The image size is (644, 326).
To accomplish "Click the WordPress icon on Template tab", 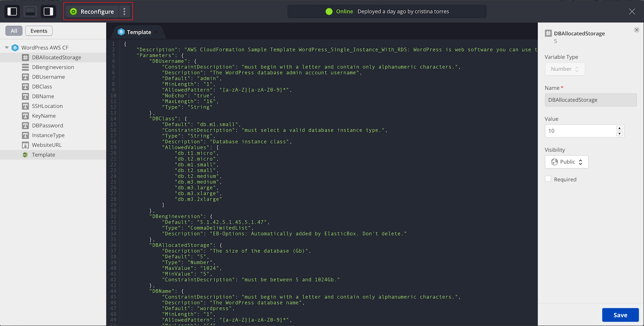I will (121, 32).
